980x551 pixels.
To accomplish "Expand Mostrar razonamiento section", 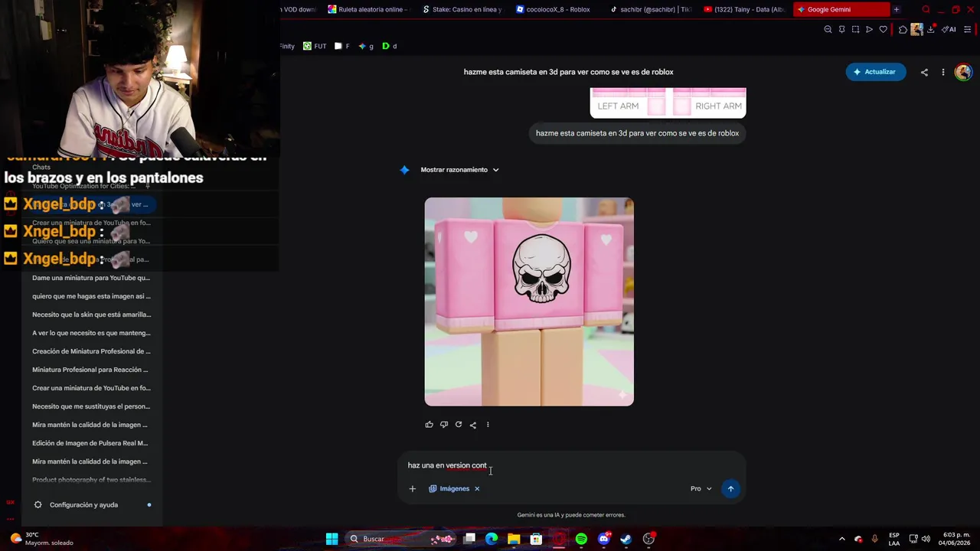I will point(459,170).
